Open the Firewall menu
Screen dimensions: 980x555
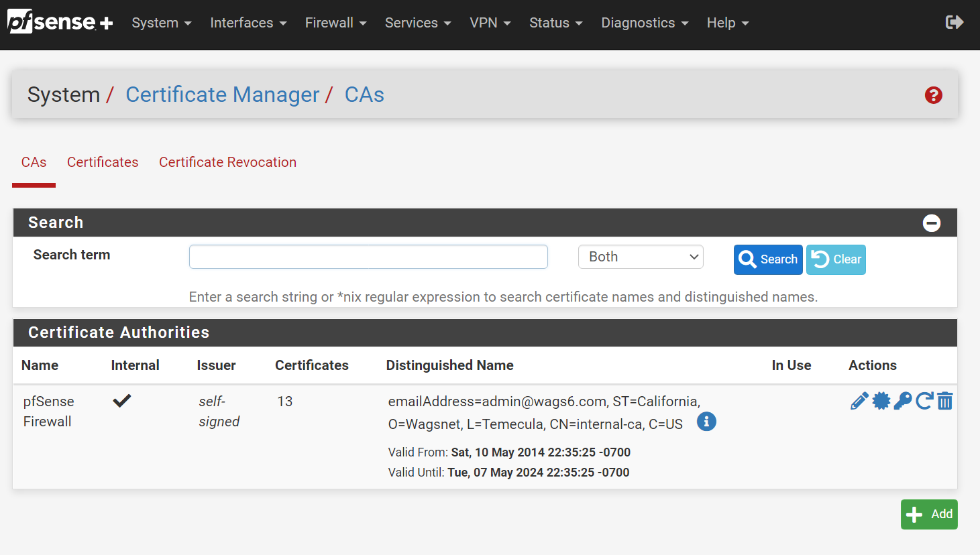pyautogui.click(x=335, y=23)
